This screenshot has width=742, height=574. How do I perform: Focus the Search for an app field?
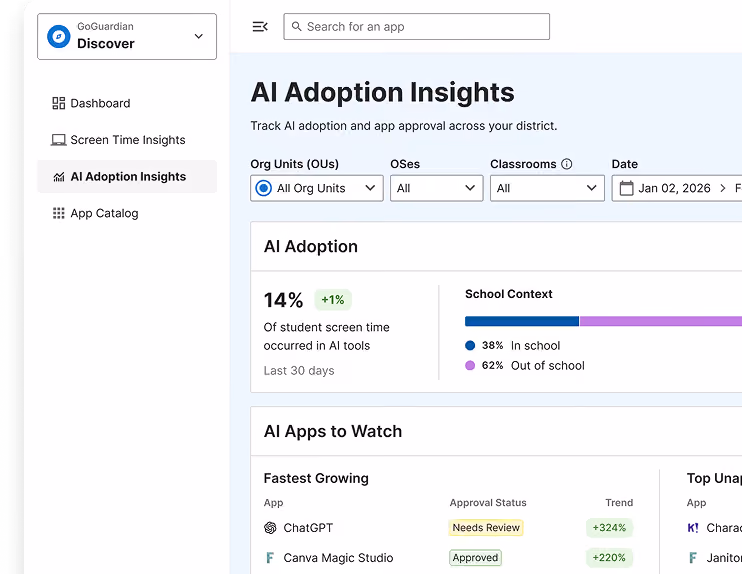click(x=416, y=26)
